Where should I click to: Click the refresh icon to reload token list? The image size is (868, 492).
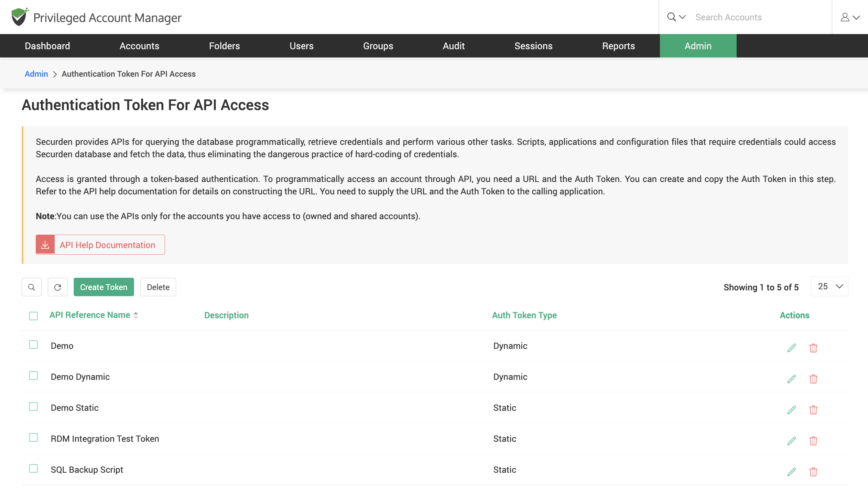point(58,287)
